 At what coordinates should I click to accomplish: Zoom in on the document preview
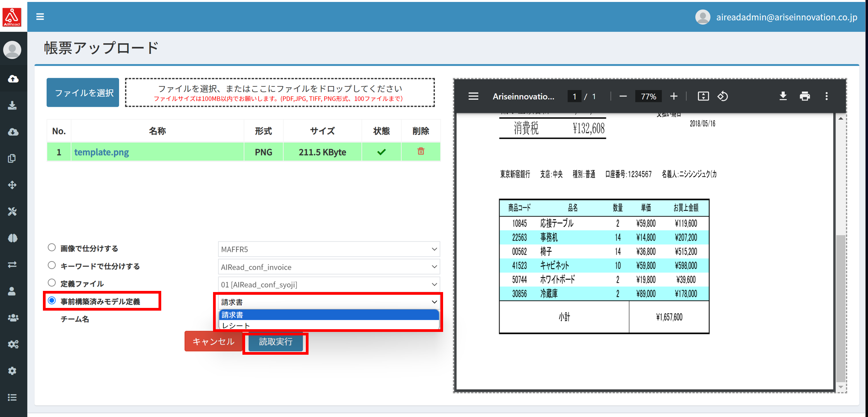(x=674, y=96)
